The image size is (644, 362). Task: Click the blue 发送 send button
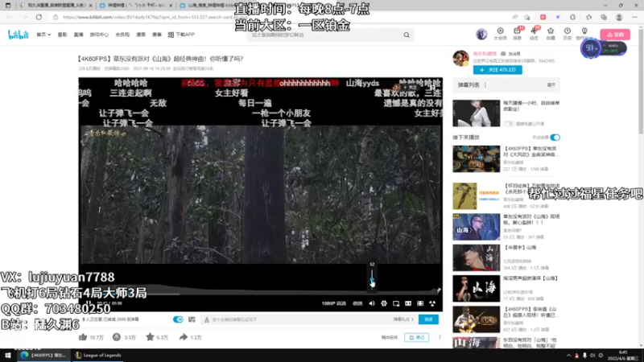(x=428, y=319)
